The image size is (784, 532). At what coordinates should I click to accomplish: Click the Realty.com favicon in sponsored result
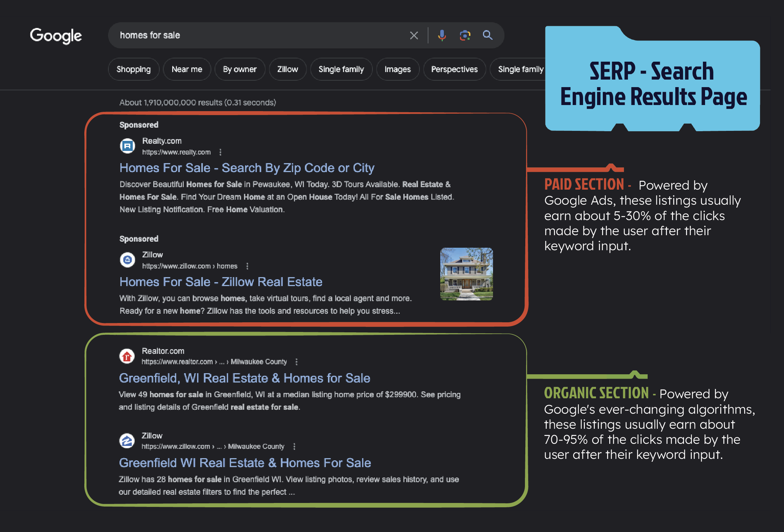(127, 146)
